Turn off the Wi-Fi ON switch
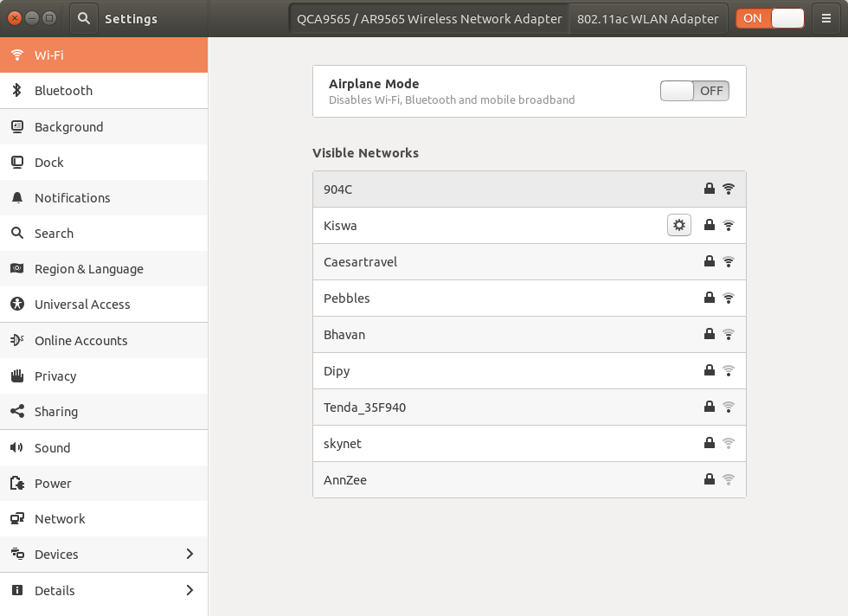Screen dimensions: 848x616 click(769, 18)
